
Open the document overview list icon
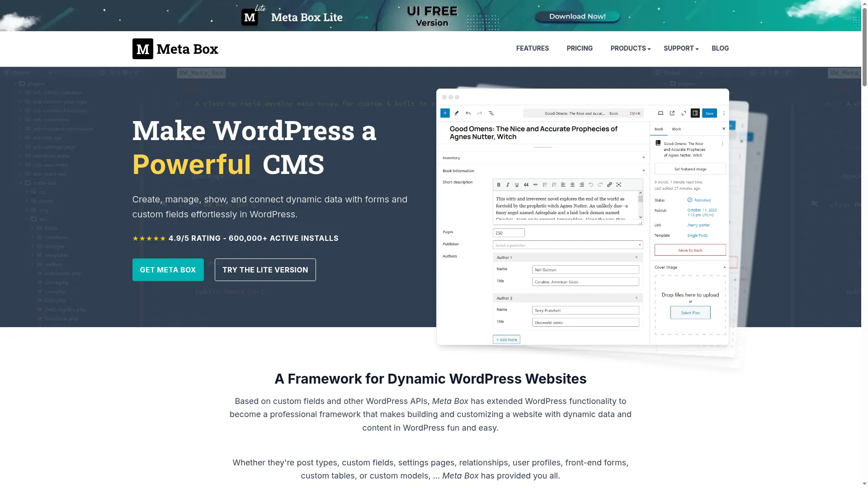click(x=491, y=113)
